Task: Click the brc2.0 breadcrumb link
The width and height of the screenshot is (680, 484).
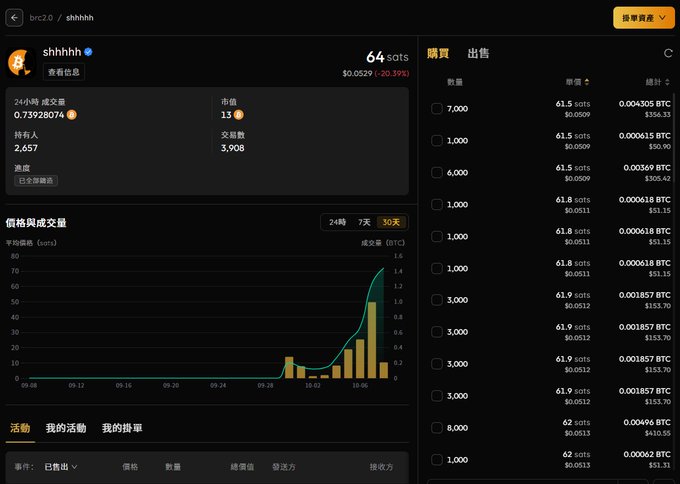Action: pos(41,18)
